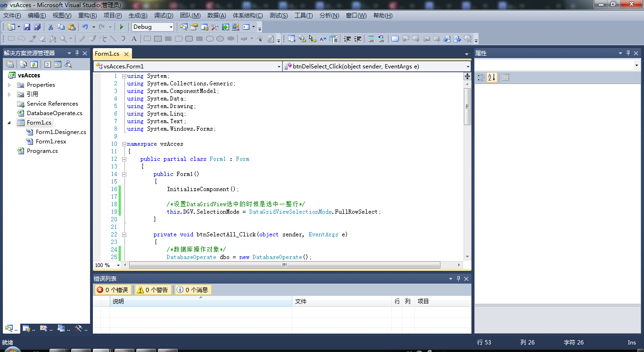
Task: Click categorized view icon in properties panel
Action: (480, 77)
